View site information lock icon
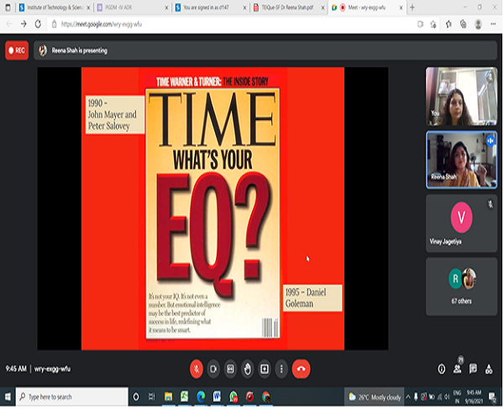Screen dimensions: 504x420 click(x=54, y=24)
